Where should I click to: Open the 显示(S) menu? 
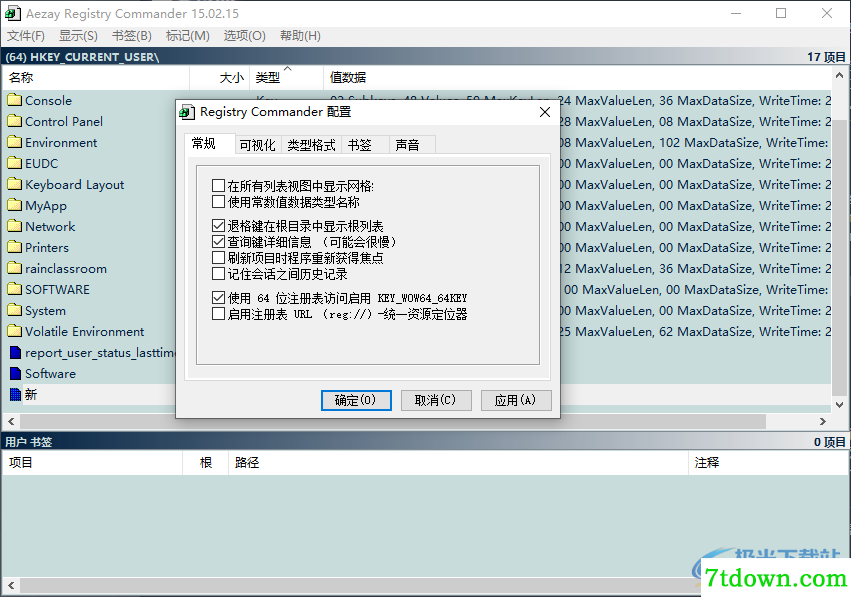click(78, 36)
